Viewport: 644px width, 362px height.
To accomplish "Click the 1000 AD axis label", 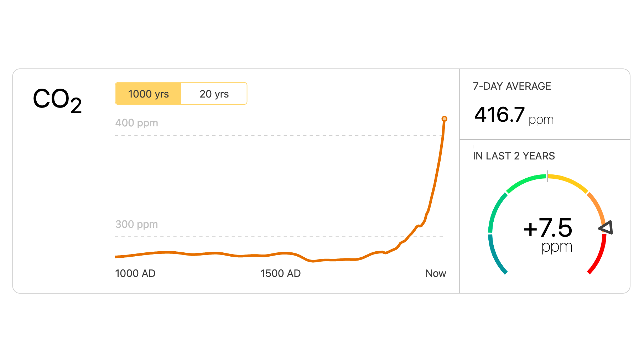I will click(135, 273).
